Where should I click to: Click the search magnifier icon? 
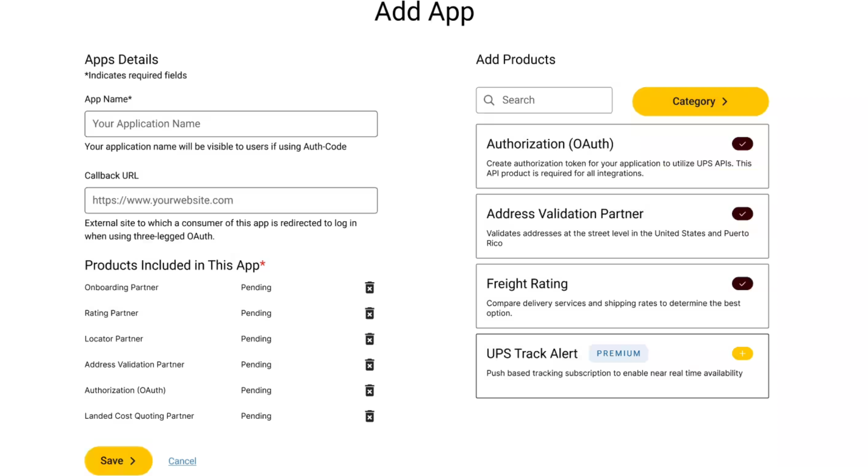point(489,100)
